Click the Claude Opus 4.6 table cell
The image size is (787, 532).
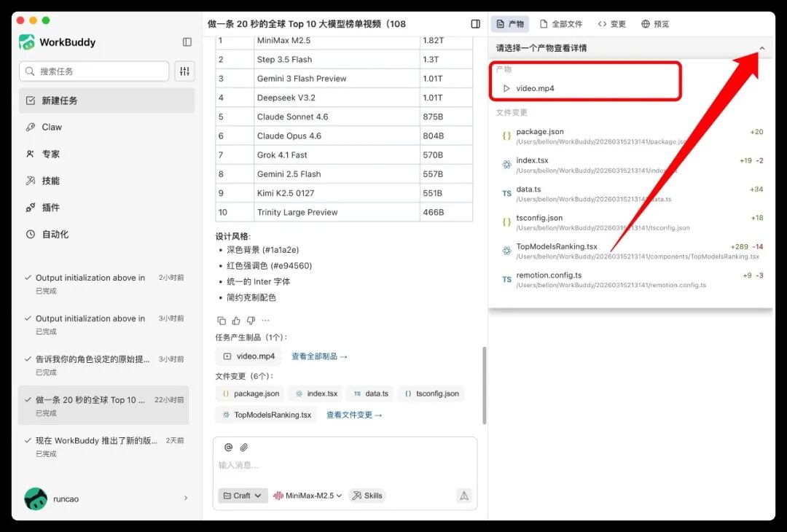pyautogui.click(x=336, y=136)
